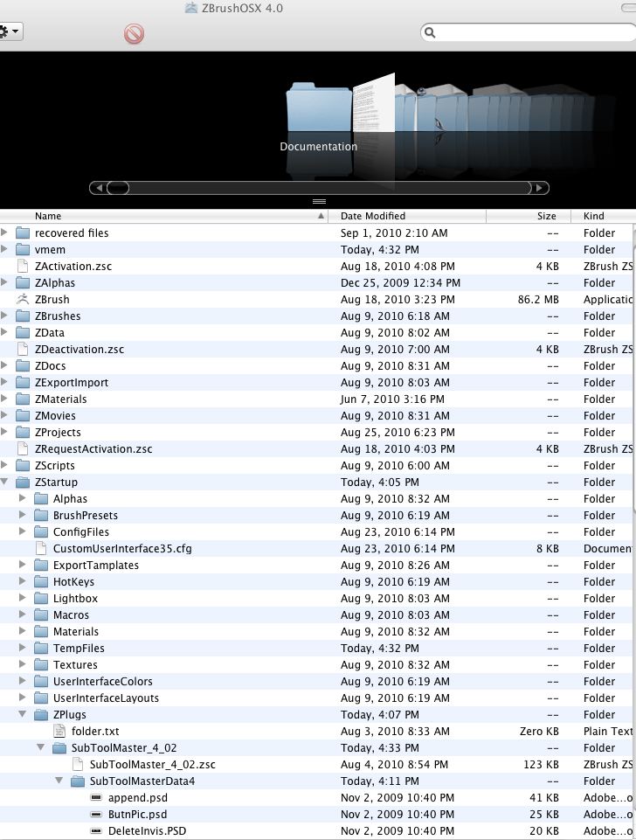
Task: Select the Documentation folder in Cover Flow
Action: 319,107
